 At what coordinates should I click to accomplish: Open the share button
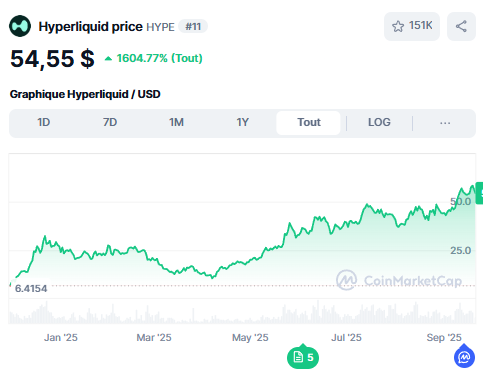[x=461, y=26]
